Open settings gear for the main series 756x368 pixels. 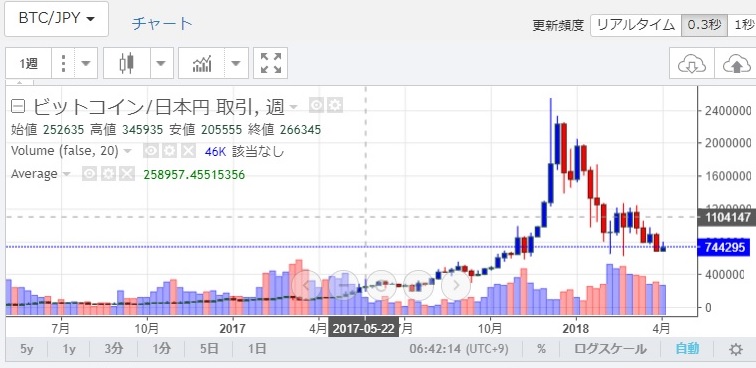click(x=335, y=106)
